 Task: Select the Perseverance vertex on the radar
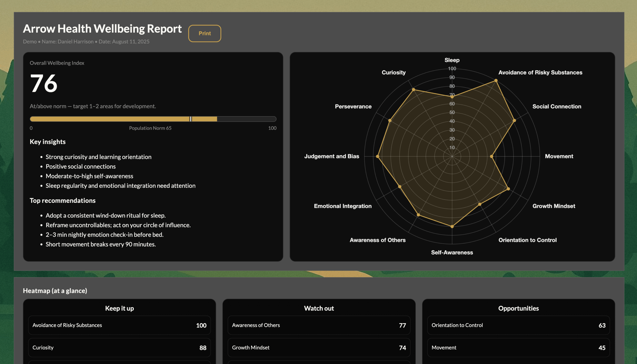[x=390, y=120]
